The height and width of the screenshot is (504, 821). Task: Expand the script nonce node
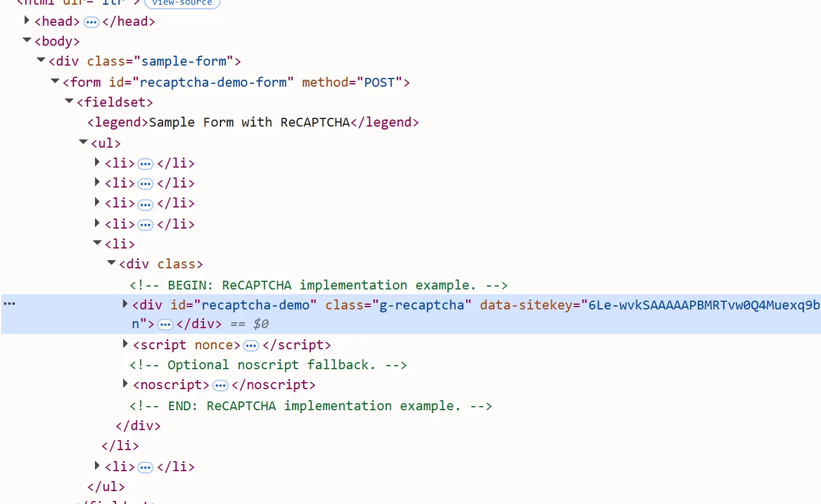[x=125, y=343]
